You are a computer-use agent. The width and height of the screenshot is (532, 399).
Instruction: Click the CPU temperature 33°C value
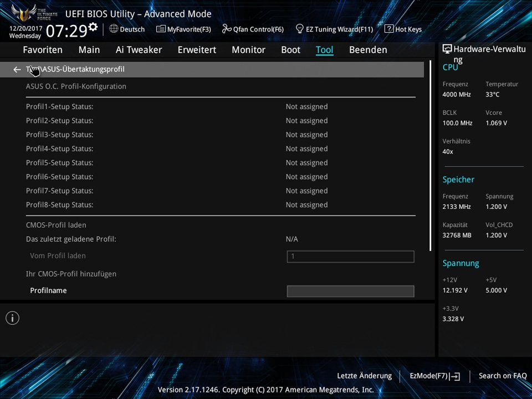pos(492,95)
